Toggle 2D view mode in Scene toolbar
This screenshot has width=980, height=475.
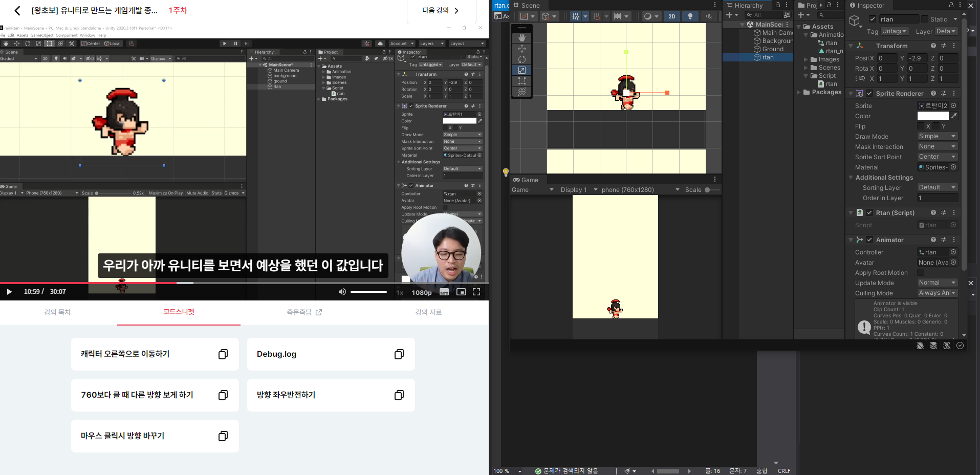671,16
